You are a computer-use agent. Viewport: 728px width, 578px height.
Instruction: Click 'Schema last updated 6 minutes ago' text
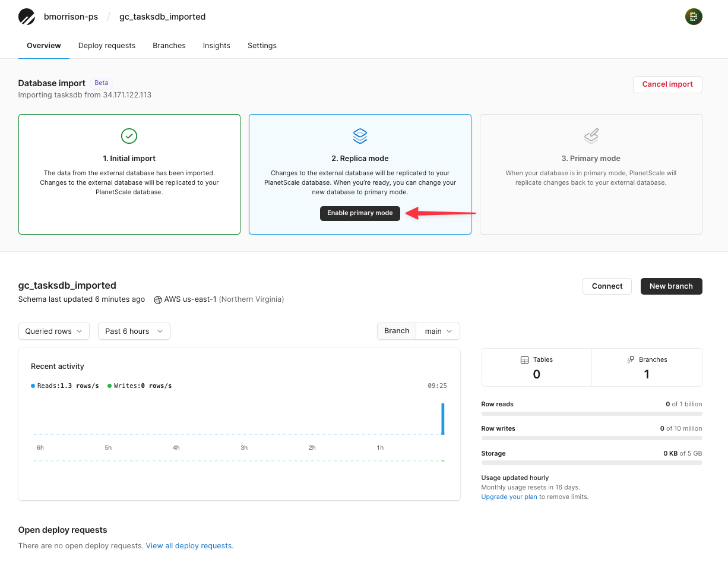[x=81, y=299]
